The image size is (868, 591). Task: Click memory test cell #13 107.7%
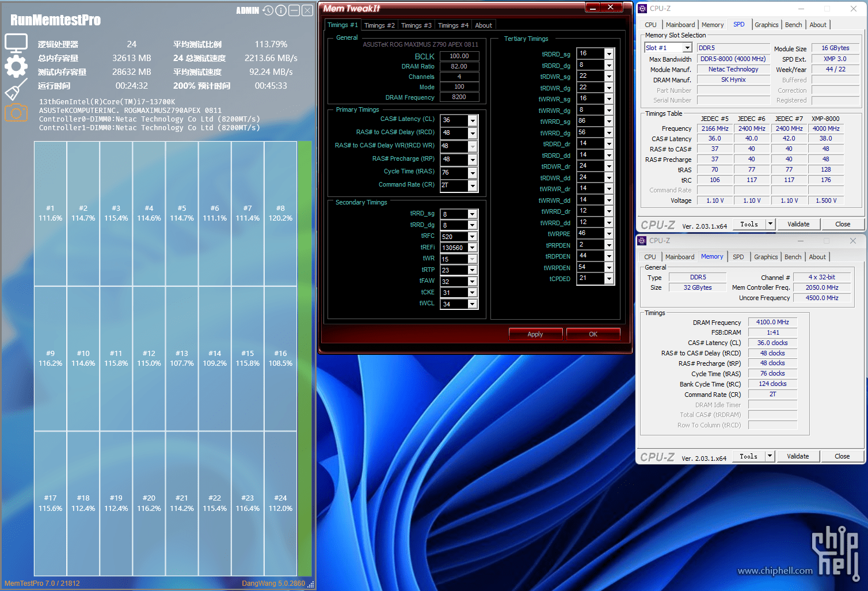click(x=182, y=358)
